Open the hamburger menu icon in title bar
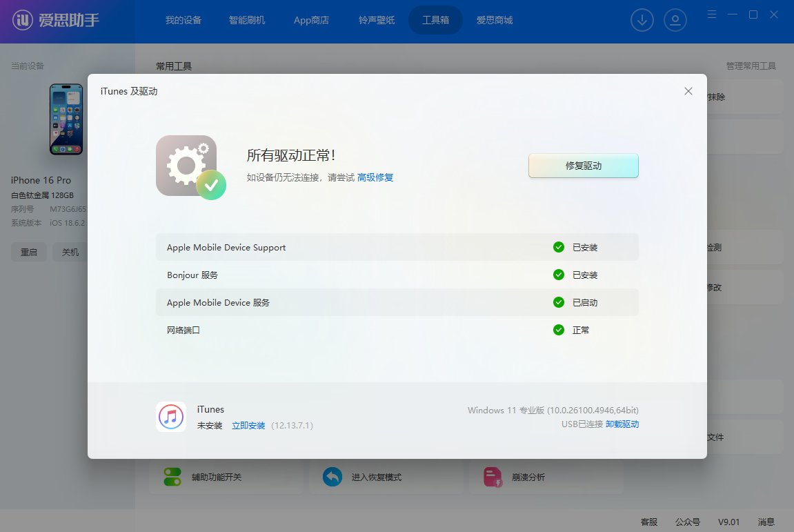Screen dimensions: 794x532 [x=711, y=14]
